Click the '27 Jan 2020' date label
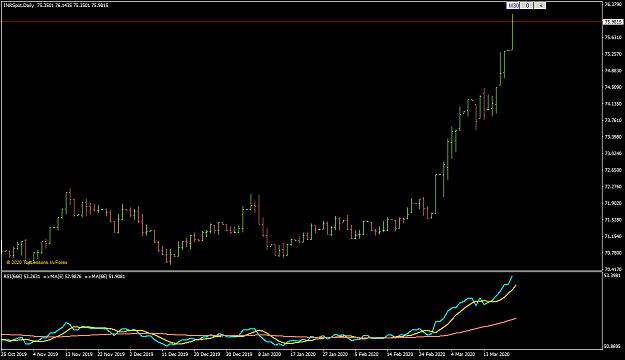This screenshot has width=625, height=360. pos(335,354)
